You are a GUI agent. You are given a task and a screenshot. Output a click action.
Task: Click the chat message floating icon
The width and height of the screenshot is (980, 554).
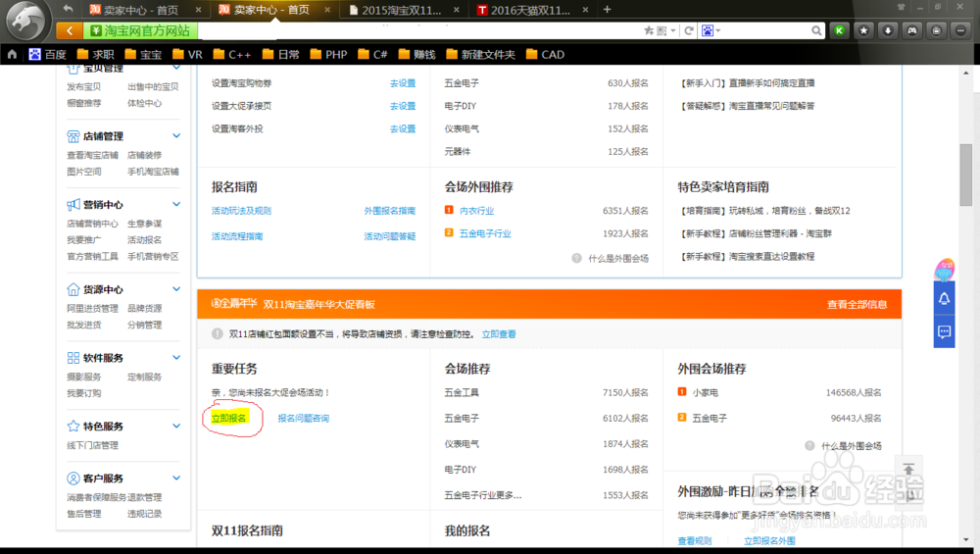click(x=944, y=332)
